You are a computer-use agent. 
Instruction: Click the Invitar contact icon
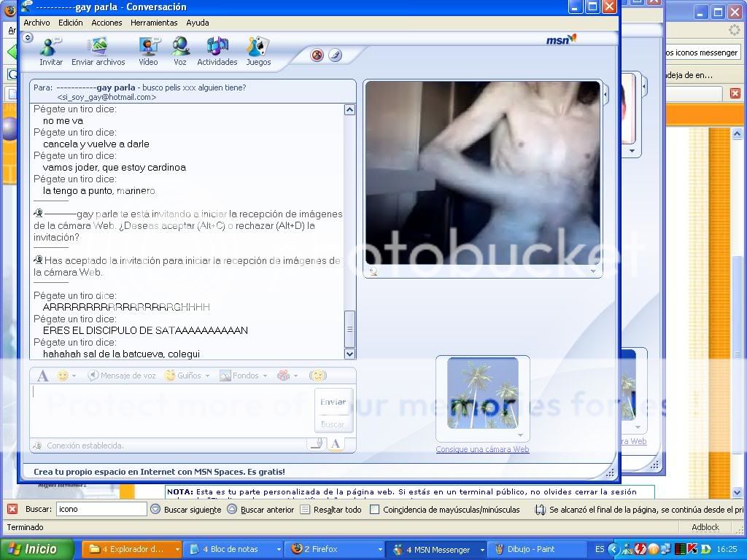[x=50, y=51]
